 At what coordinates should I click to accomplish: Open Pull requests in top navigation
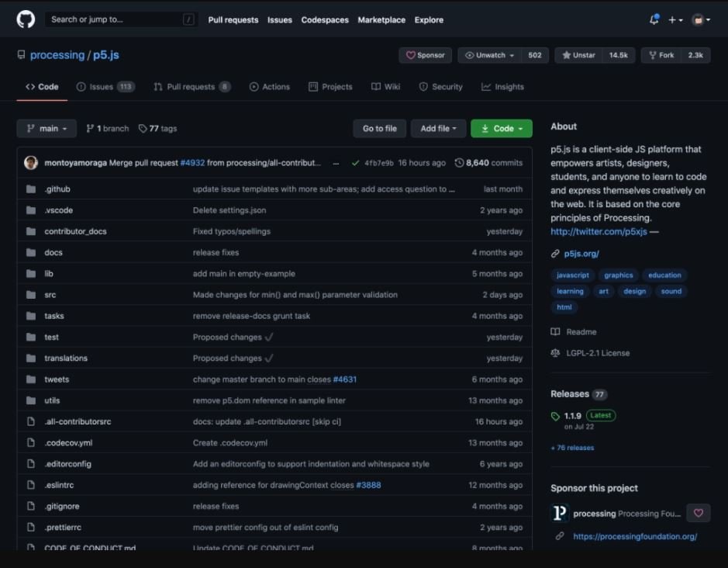[x=233, y=20]
